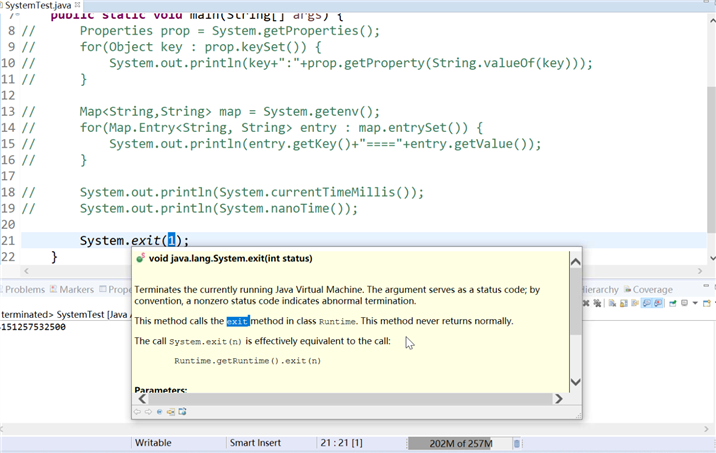716x453 pixels.
Task: Minimize the Console view panel
Action: [x=706, y=285]
